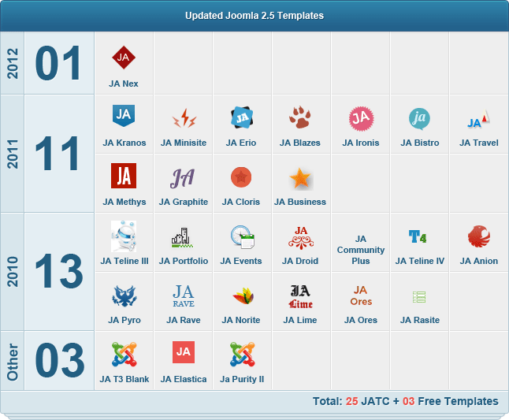The width and height of the screenshot is (509, 420).
Task: Click the JA Blazes paw print icon
Action: (300, 117)
